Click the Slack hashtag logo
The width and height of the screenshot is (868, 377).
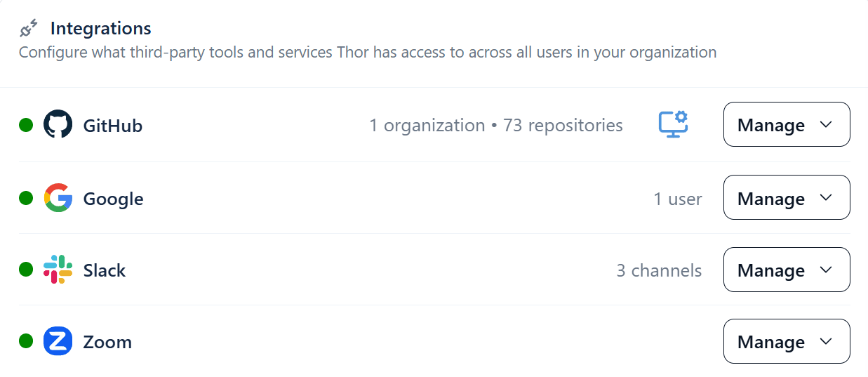pyautogui.click(x=58, y=270)
